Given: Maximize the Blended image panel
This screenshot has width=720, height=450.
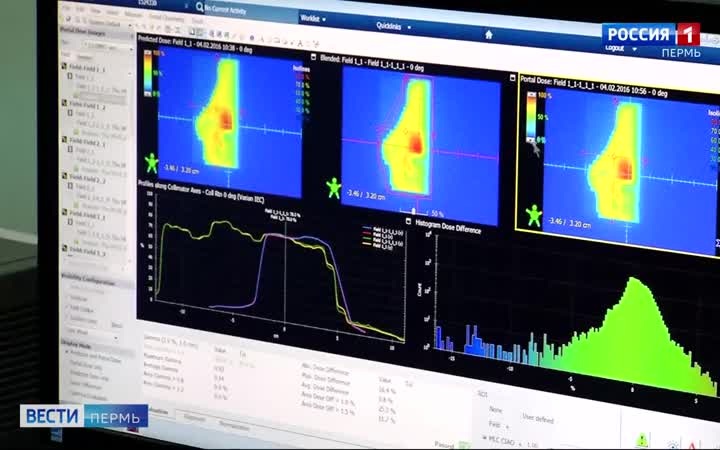Looking at the screenshot, I should [314, 57].
